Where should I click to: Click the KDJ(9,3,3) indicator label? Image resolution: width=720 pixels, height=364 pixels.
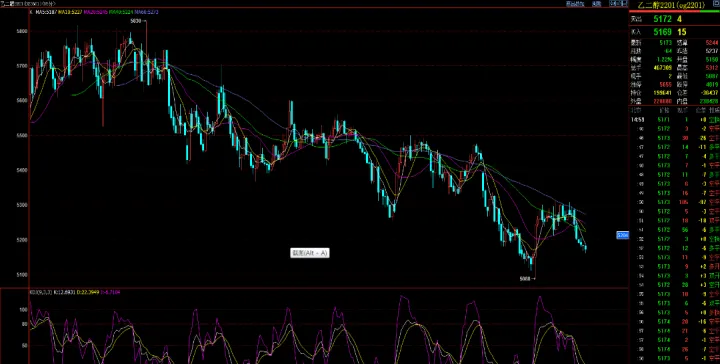(41, 291)
